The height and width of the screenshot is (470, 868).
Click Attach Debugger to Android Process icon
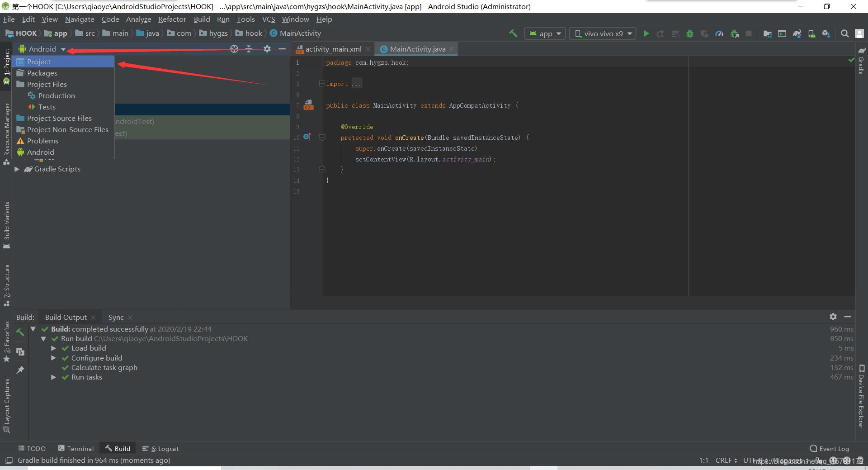[735, 33]
